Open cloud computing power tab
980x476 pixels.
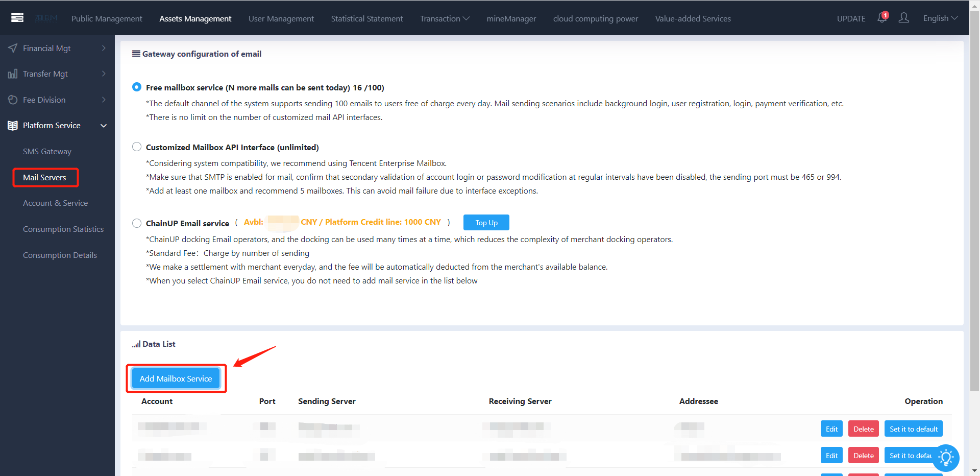pos(596,18)
